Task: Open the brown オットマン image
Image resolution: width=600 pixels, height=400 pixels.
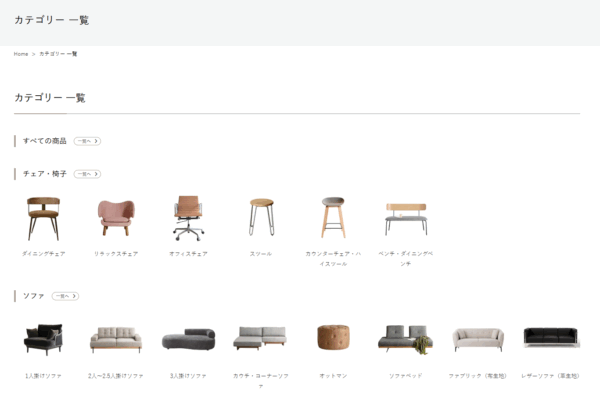Action: [333, 337]
